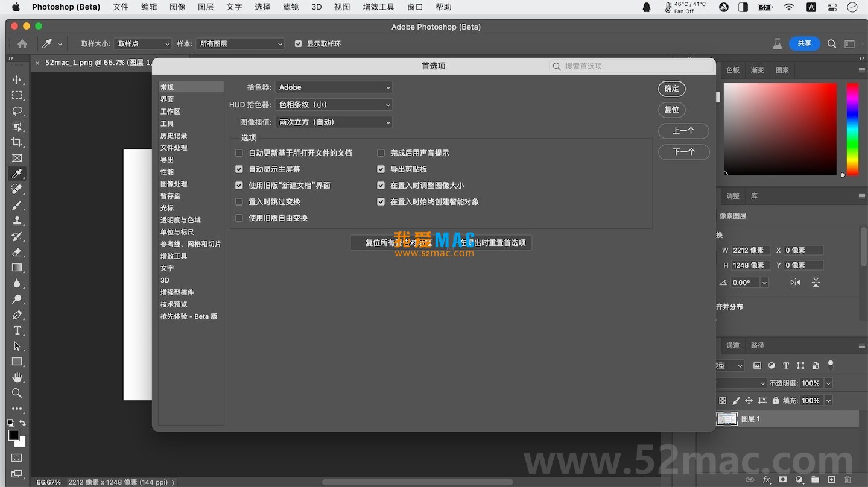Create a new group folder
Viewport: 868px width, 487px height.
pos(815,480)
